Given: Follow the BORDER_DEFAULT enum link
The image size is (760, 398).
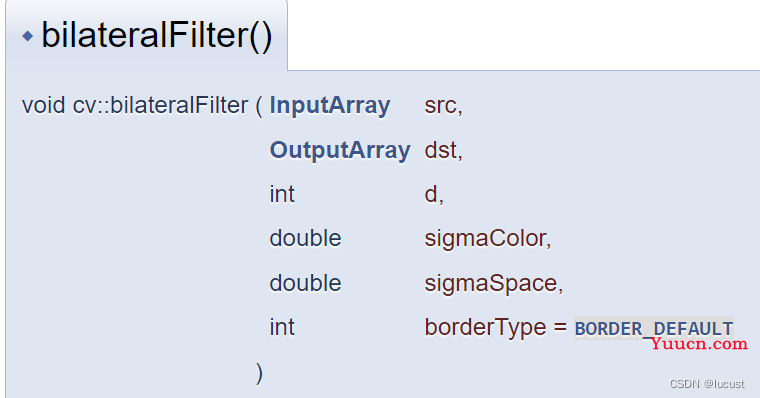Looking at the screenshot, I should (653, 329).
